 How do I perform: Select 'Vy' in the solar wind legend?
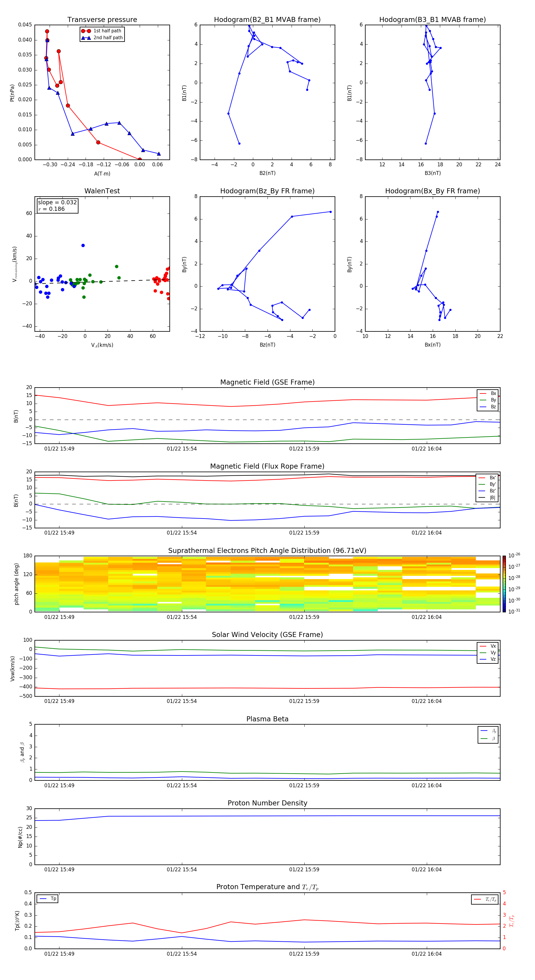pyautogui.click(x=488, y=653)
